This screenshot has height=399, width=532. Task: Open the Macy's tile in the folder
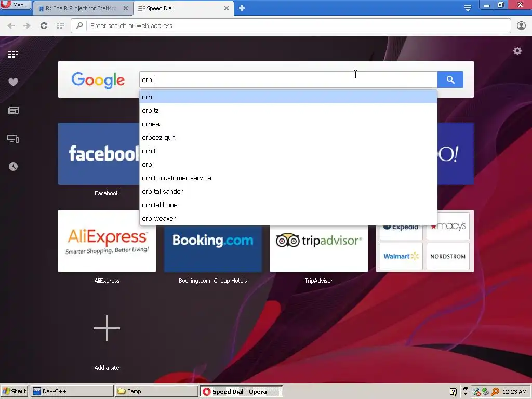[448, 227]
